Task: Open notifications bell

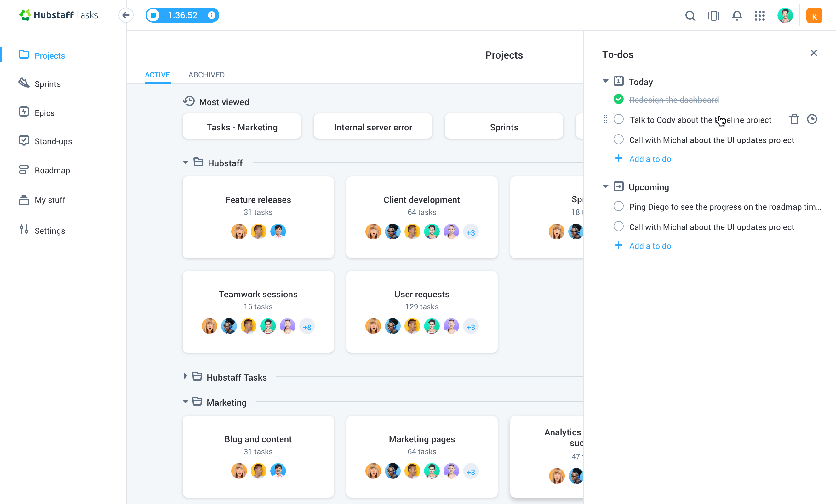Action: tap(736, 16)
